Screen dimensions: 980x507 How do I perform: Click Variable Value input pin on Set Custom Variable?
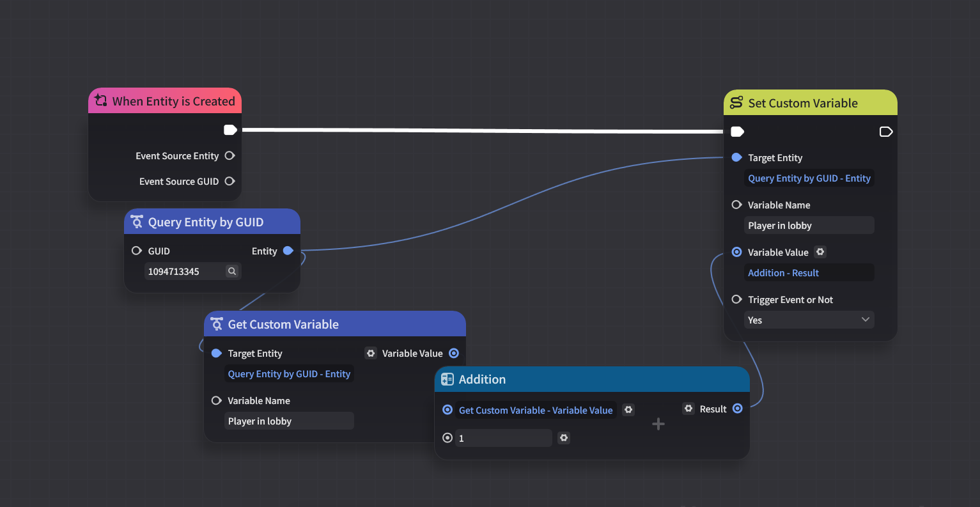[736, 252]
